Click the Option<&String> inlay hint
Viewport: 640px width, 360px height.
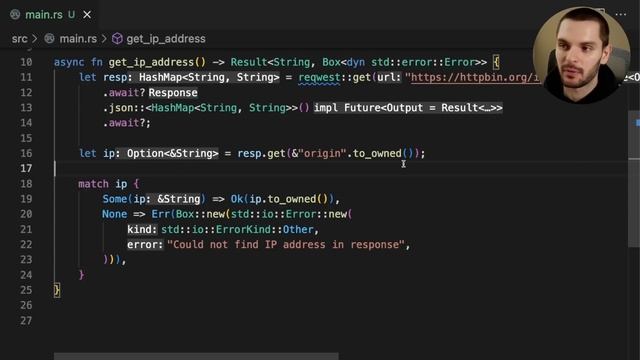[x=167, y=153]
